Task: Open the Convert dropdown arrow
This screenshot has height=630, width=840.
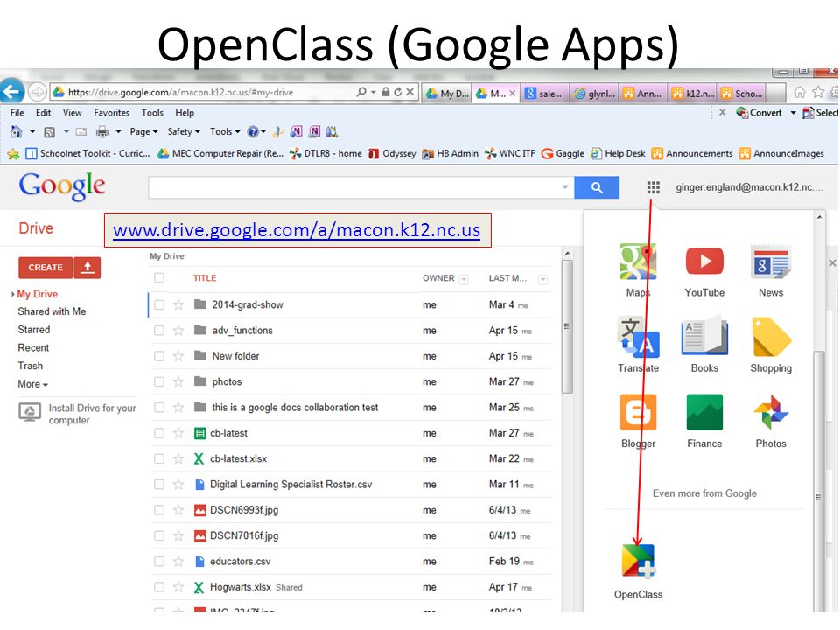Action: [x=794, y=113]
